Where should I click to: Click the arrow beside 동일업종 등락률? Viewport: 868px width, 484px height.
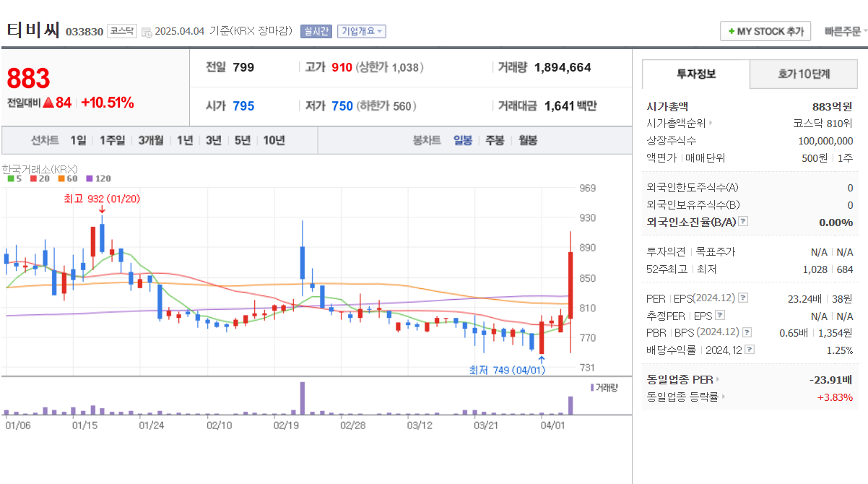pyautogui.click(x=724, y=397)
